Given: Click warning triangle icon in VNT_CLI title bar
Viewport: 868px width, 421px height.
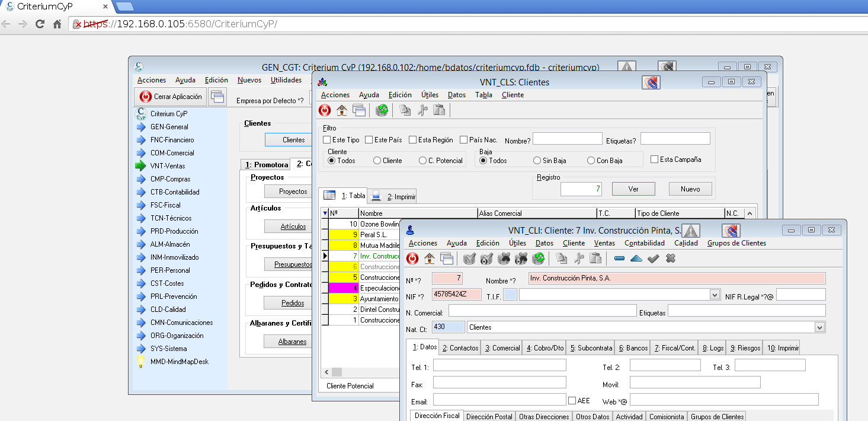Looking at the screenshot, I should (691, 231).
